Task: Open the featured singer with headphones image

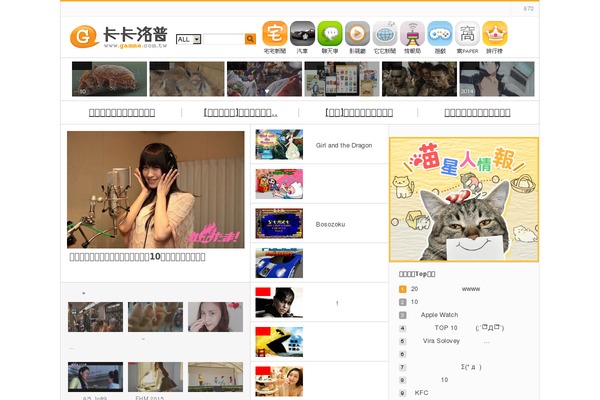Action: pos(155,189)
